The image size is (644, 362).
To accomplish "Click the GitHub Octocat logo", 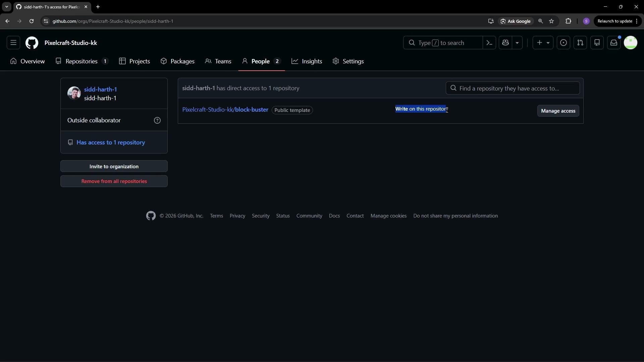I will point(32,43).
